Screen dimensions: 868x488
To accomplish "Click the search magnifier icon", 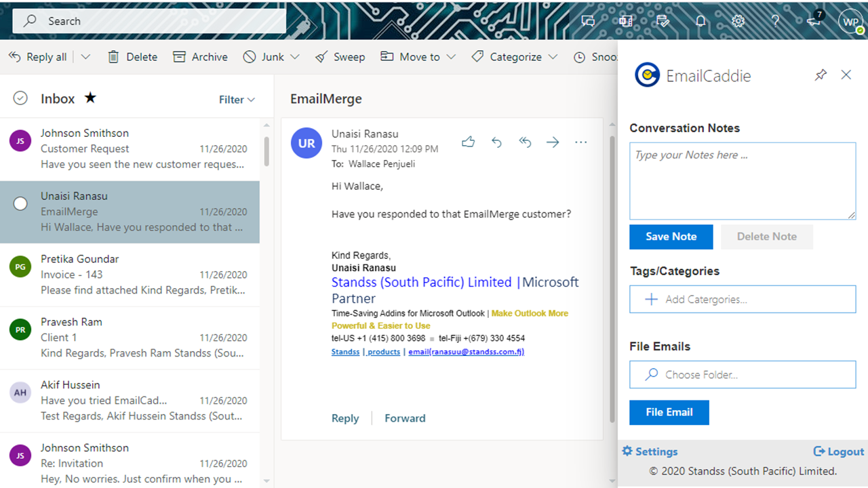I will click(x=30, y=21).
